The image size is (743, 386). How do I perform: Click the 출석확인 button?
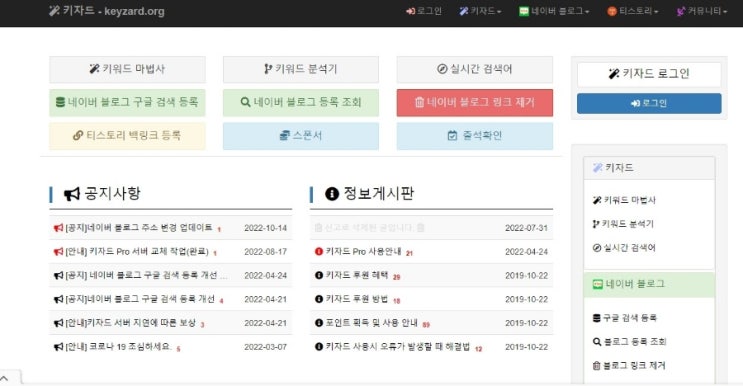pos(475,136)
